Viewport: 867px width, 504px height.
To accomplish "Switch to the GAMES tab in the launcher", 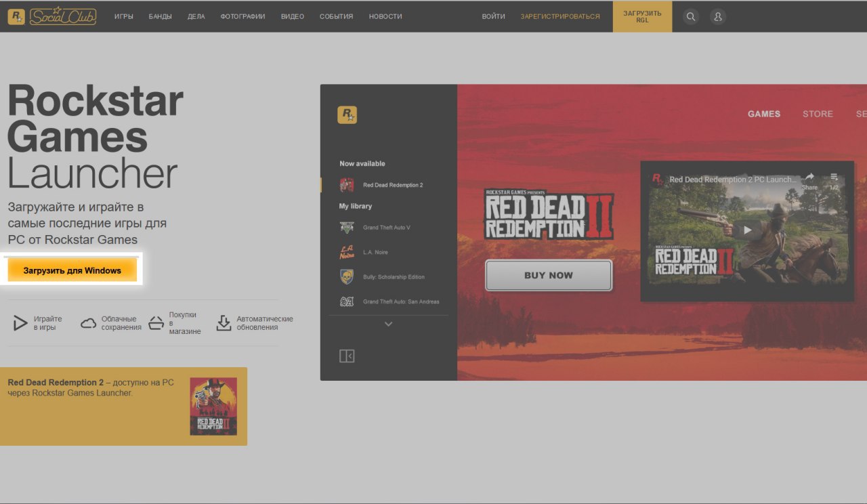I will [x=764, y=114].
